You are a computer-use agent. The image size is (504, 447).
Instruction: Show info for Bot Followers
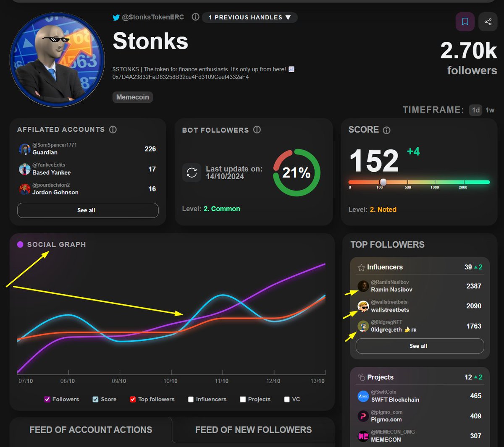(257, 130)
